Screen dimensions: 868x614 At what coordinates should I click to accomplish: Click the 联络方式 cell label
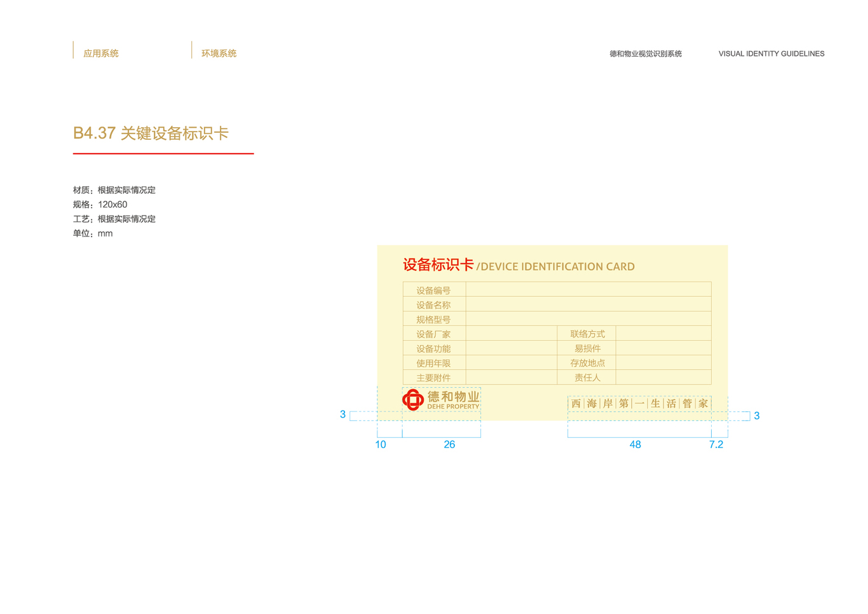[587, 334]
